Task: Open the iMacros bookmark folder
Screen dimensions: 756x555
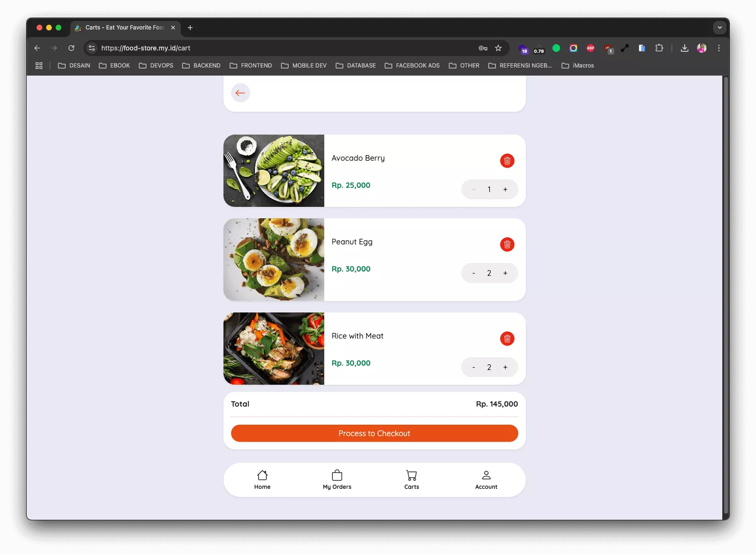Action: [x=578, y=66]
